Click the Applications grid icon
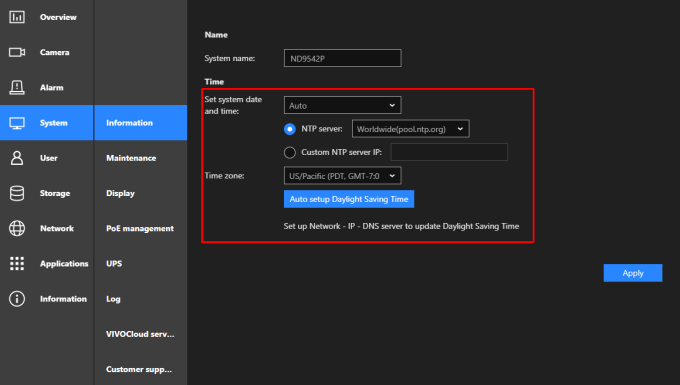Viewport: 680px width, 385px height. [x=17, y=264]
